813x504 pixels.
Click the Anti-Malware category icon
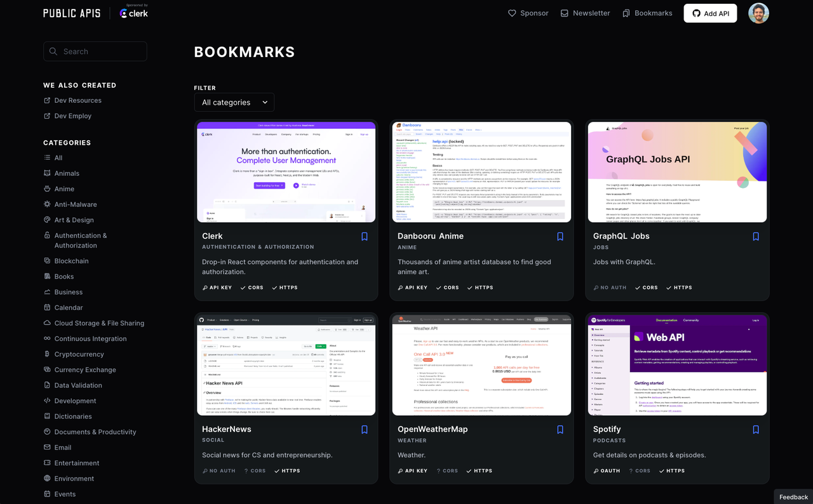pos(47,204)
